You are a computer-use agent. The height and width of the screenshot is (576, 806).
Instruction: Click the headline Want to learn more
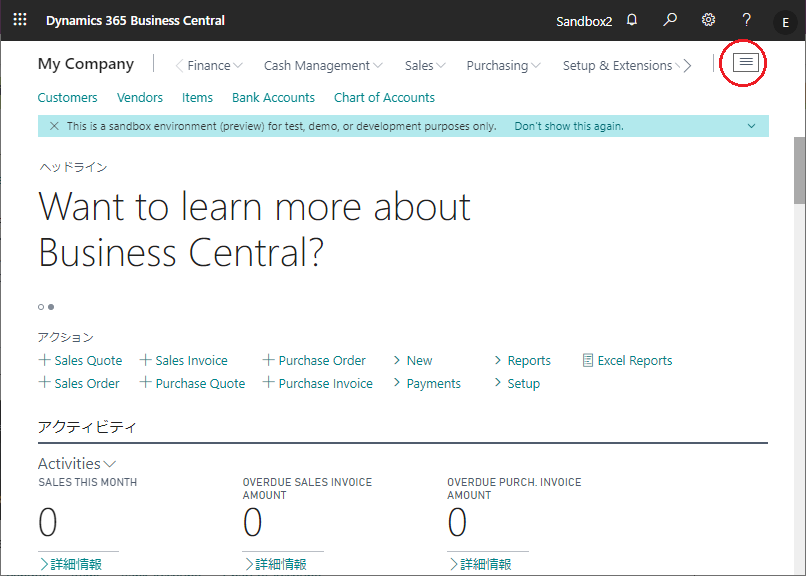[254, 229]
